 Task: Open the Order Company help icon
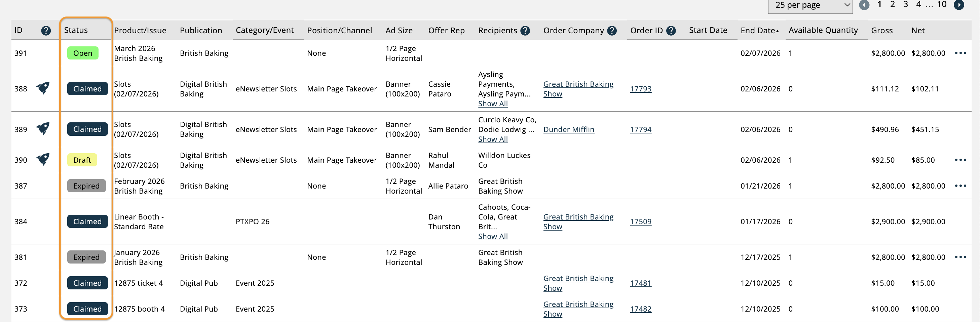click(612, 30)
